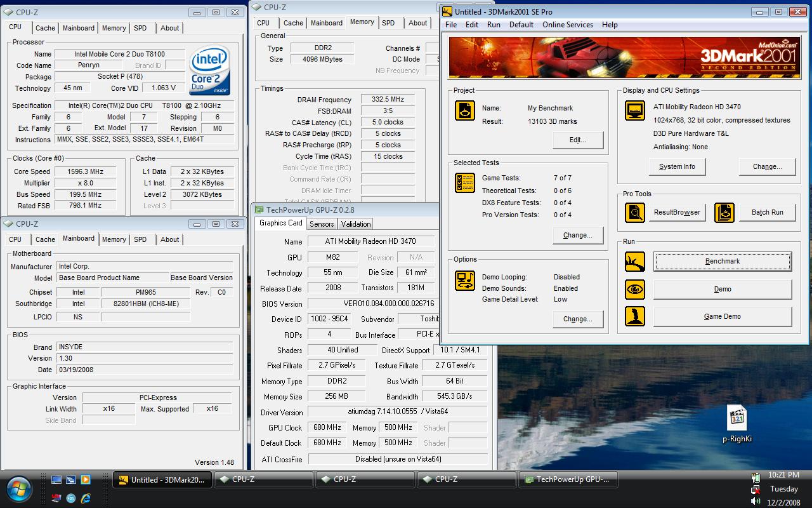Click the Edit... button in Project
Viewport: 812px width, 508px height.
click(578, 140)
